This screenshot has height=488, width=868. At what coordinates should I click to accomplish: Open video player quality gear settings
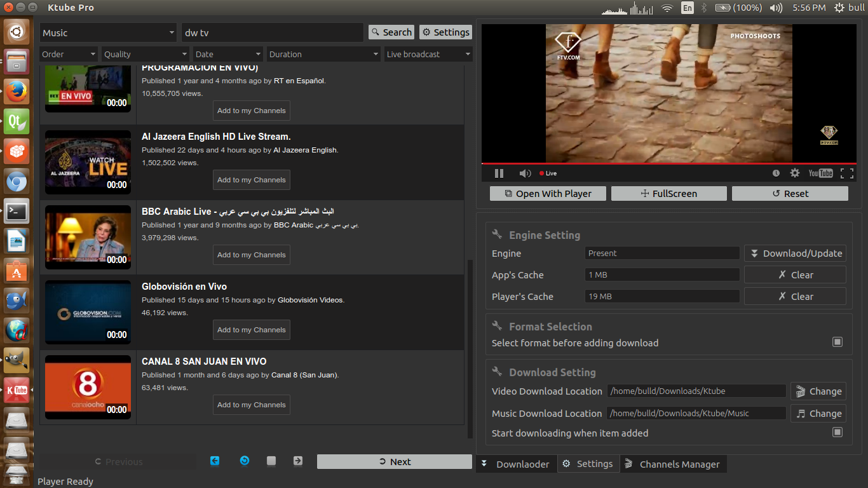[795, 173]
